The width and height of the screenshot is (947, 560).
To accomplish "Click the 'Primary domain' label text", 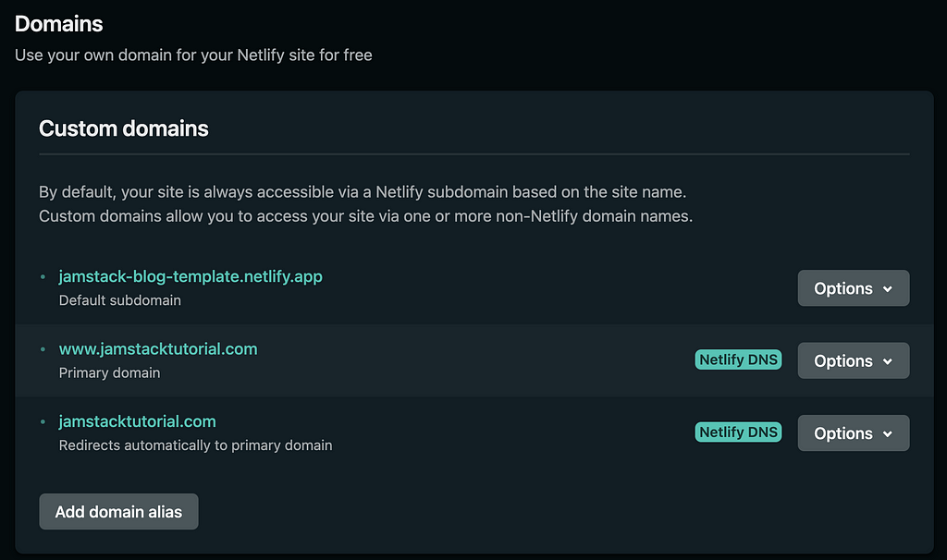I will pyautogui.click(x=109, y=373).
